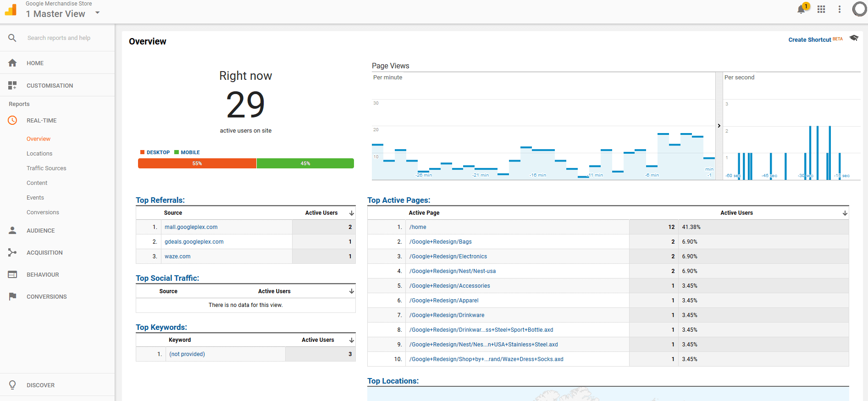The height and width of the screenshot is (401, 868).
Task: Open the Traffic Sources real-time report
Action: (x=46, y=168)
